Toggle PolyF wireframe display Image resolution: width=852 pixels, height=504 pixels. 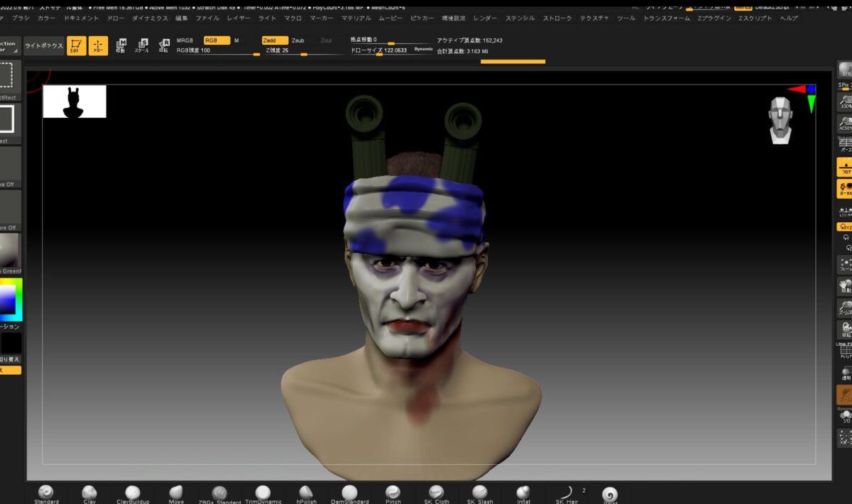(845, 352)
